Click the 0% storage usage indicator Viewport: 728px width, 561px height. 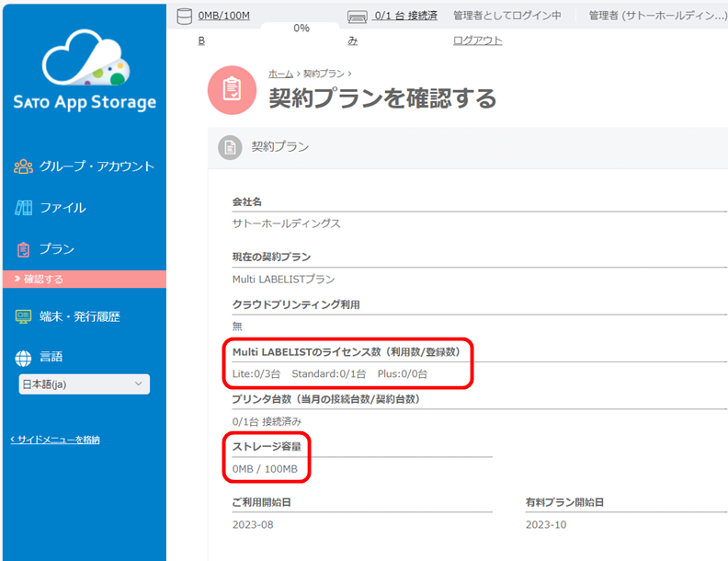coord(301,28)
